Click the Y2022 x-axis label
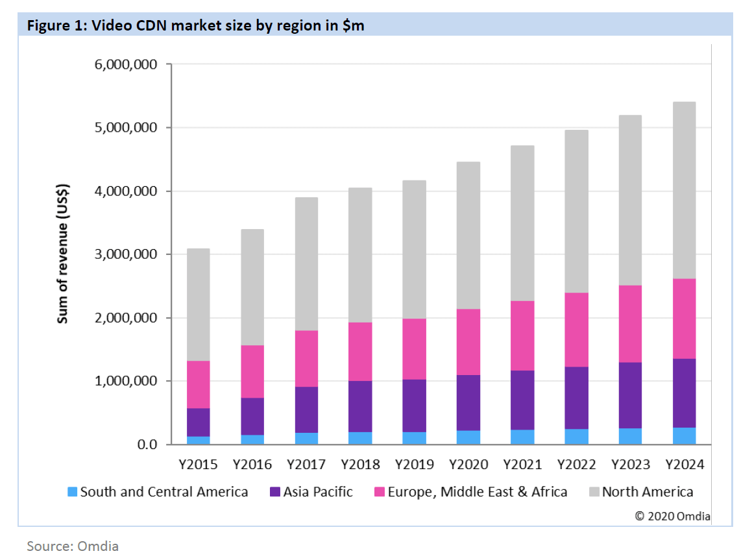 (x=576, y=465)
